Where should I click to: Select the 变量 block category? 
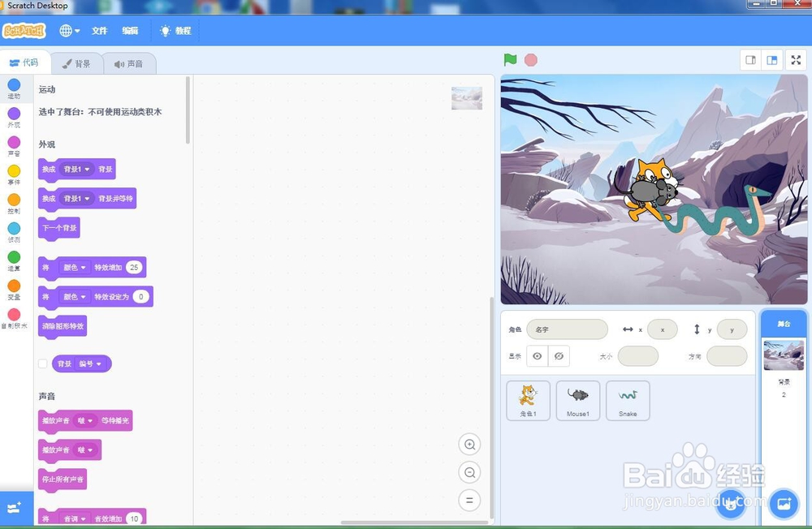click(14, 290)
